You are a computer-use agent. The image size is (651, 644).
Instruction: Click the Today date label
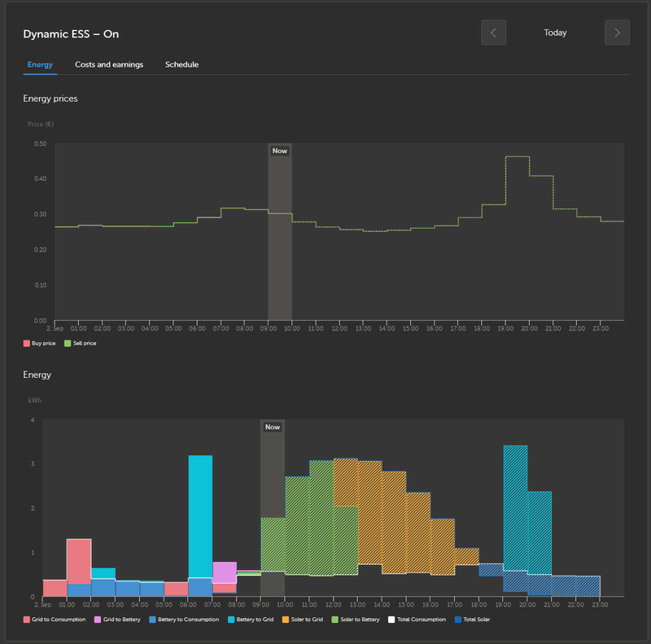click(x=555, y=33)
